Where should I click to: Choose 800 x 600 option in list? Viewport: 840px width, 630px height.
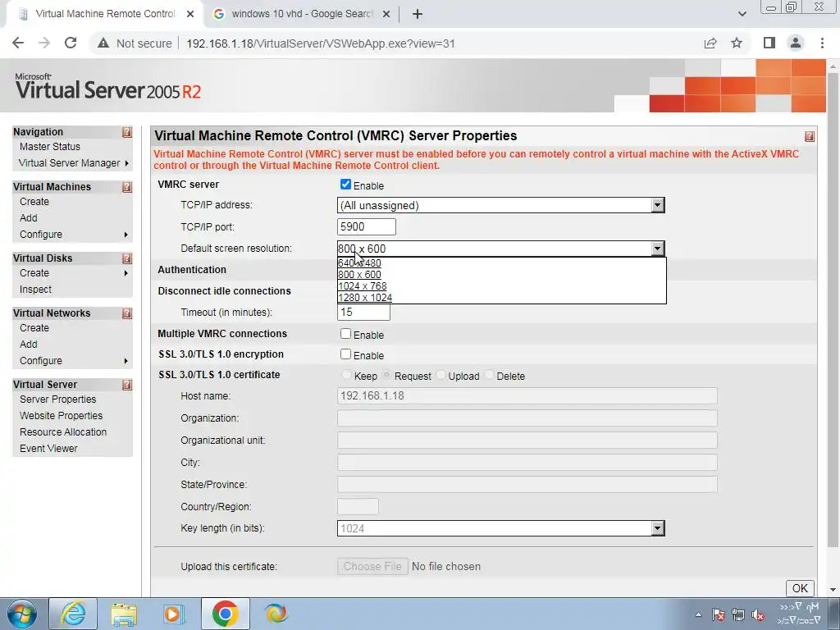pyautogui.click(x=359, y=275)
